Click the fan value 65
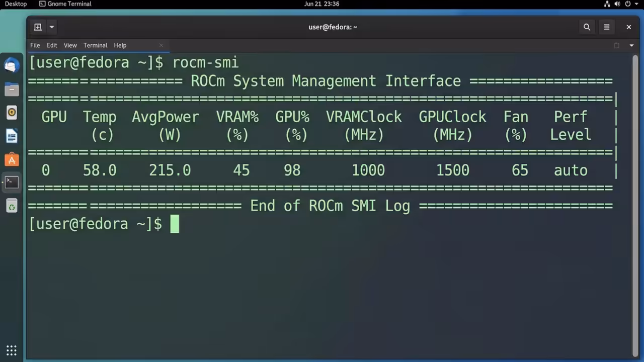The height and width of the screenshot is (362, 644). click(520, 170)
